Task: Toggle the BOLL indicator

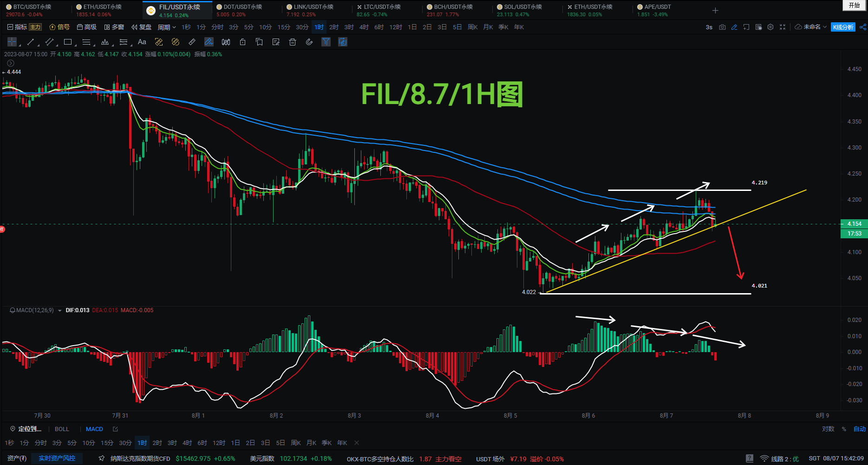Action: (62, 429)
